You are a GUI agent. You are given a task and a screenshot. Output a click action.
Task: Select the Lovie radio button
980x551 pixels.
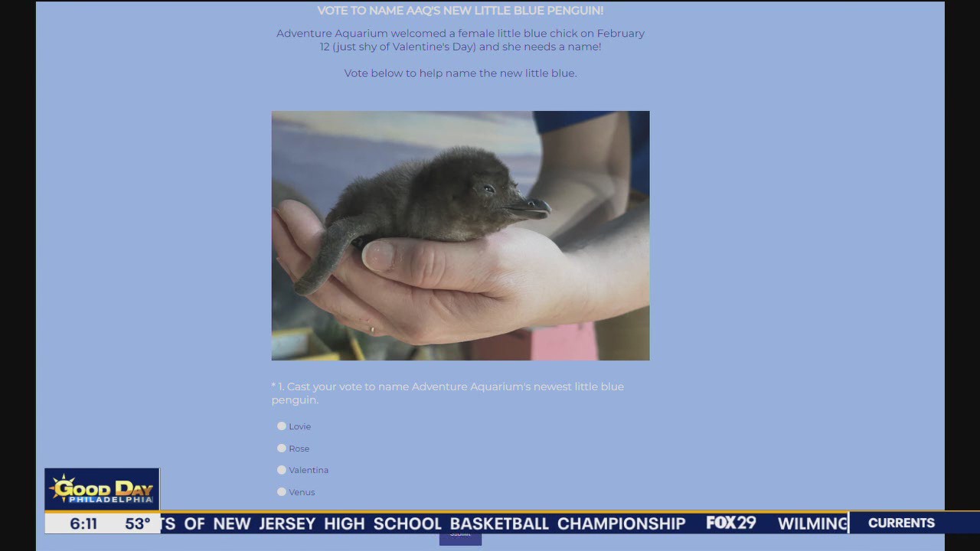(282, 426)
